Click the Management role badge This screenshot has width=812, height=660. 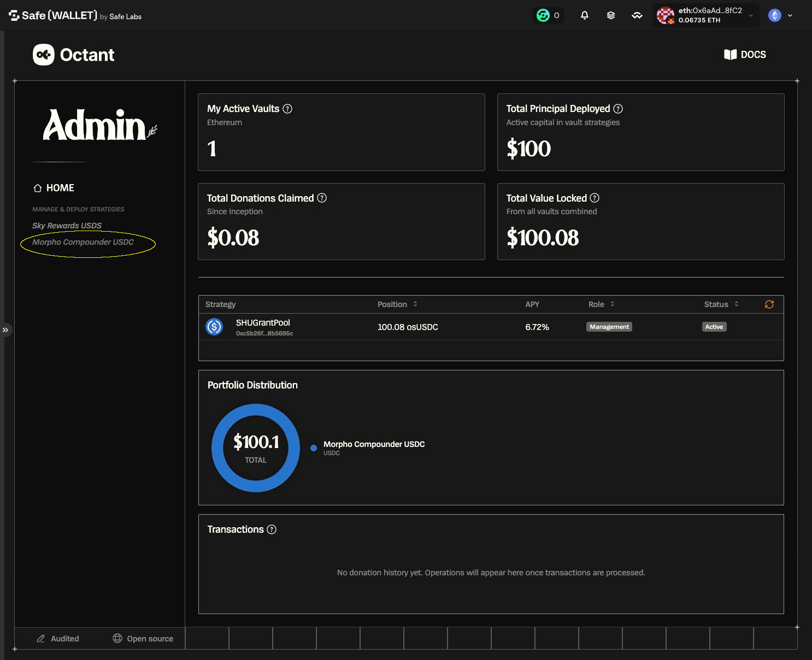point(609,327)
